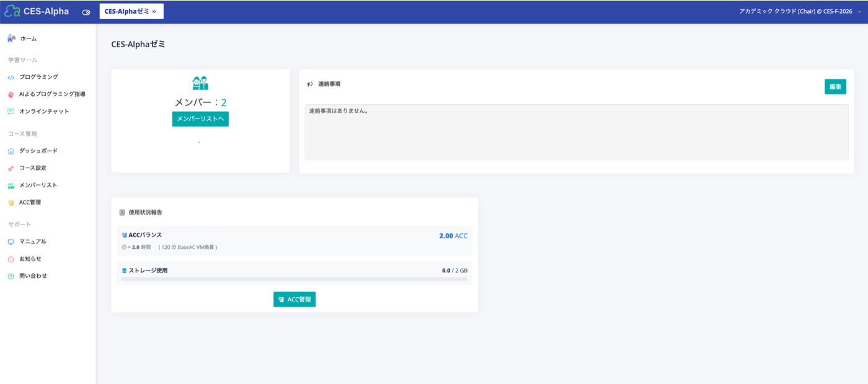Open the CES-Alphaゼミ course selector
Viewport: 868px width, 384px height.
[x=131, y=11]
